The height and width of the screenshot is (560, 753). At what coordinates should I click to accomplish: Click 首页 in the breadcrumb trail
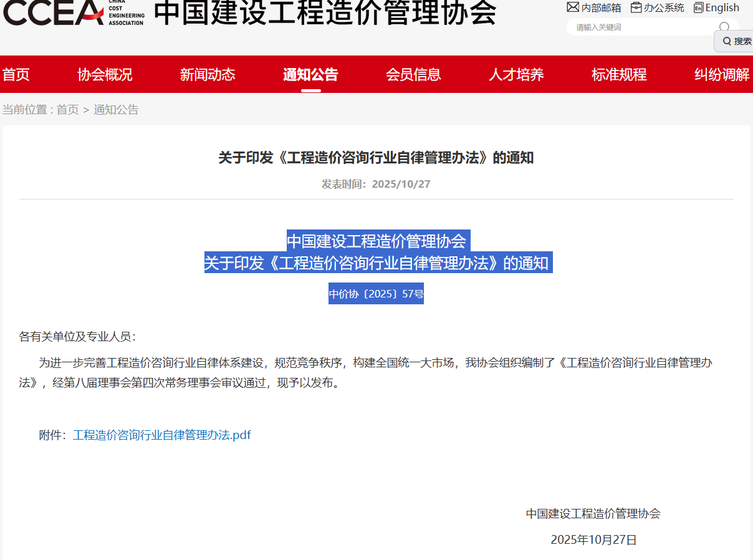67,110
